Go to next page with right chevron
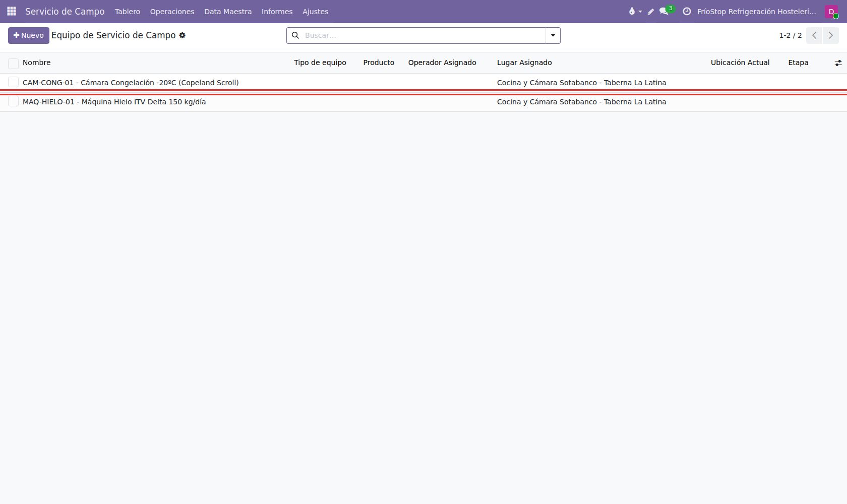This screenshot has width=847, height=504. (831, 35)
